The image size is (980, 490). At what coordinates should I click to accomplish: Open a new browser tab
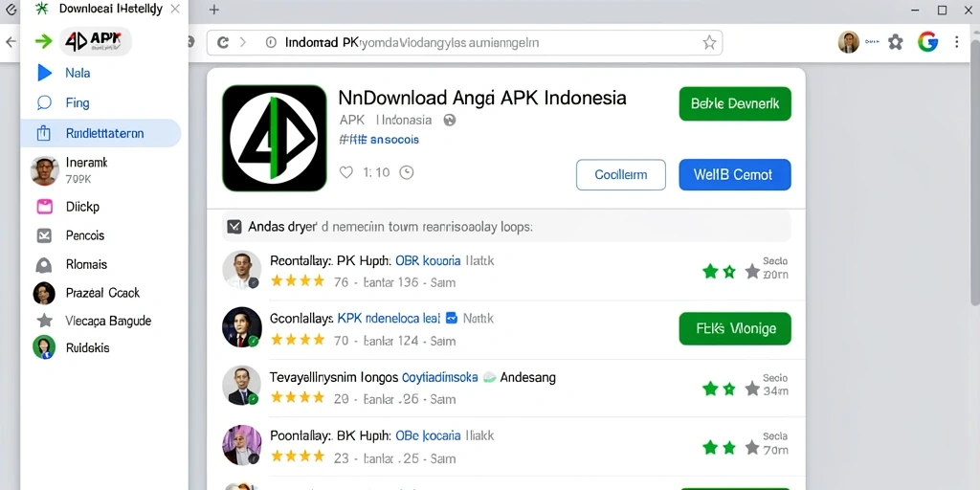point(213,10)
